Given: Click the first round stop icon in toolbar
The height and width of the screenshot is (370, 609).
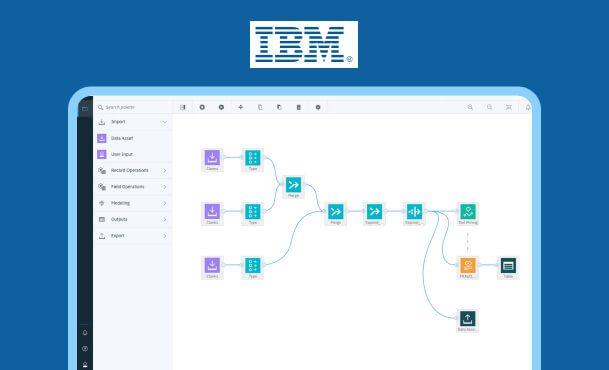Looking at the screenshot, I should point(202,107).
